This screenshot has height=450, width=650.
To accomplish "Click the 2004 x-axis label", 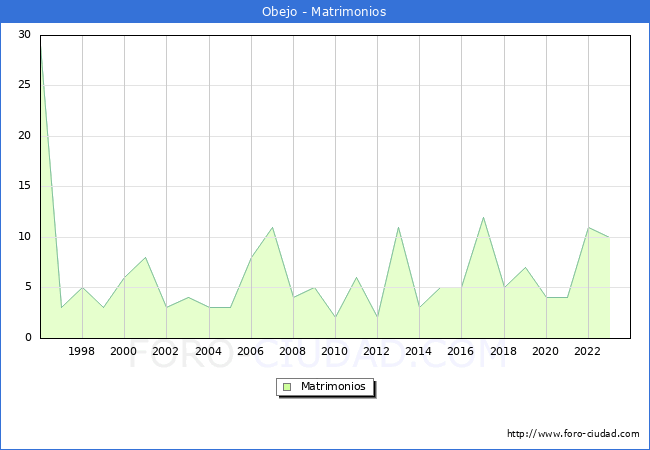I will pyautogui.click(x=208, y=352).
